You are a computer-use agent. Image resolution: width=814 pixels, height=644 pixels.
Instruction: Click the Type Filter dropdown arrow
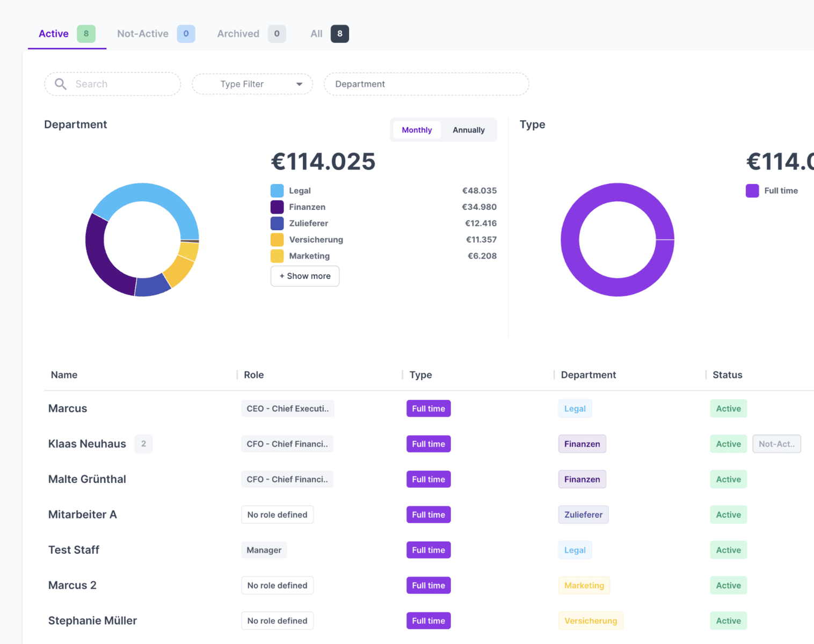pyautogui.click(x=299, y=84)
